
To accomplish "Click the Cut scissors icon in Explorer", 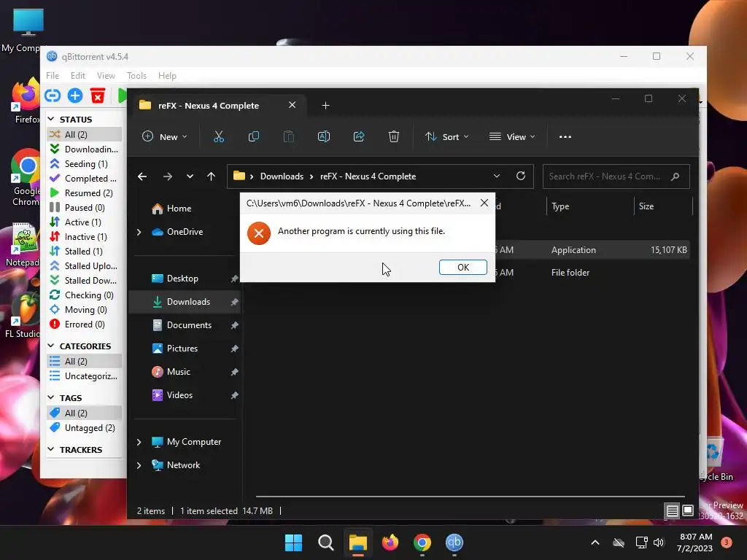I will coord(219,136).
